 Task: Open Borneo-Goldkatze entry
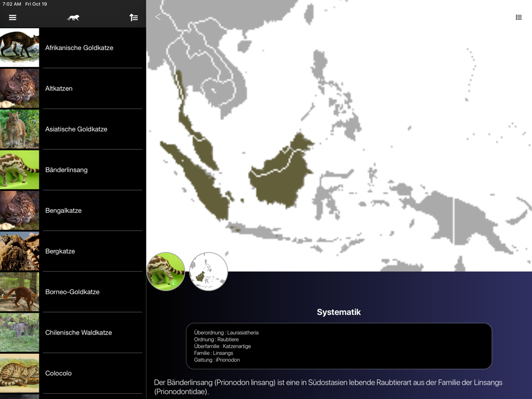click(73, 292)
